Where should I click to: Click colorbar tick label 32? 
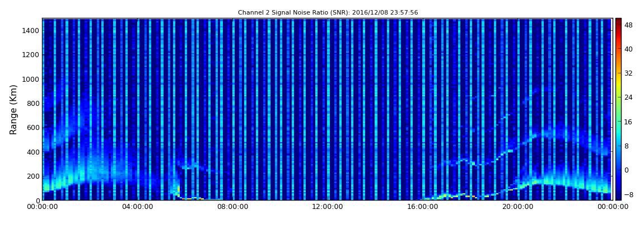coord(629,73)
